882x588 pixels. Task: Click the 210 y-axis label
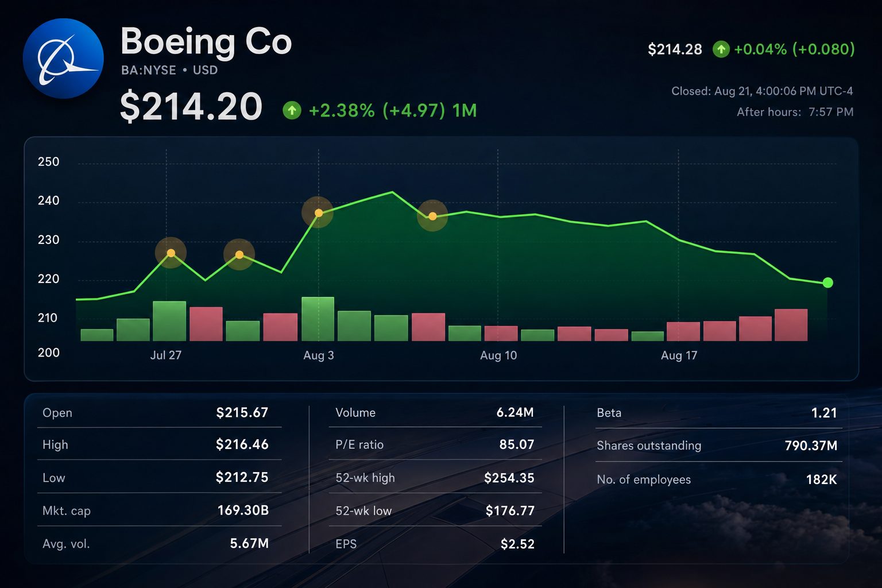49,318
